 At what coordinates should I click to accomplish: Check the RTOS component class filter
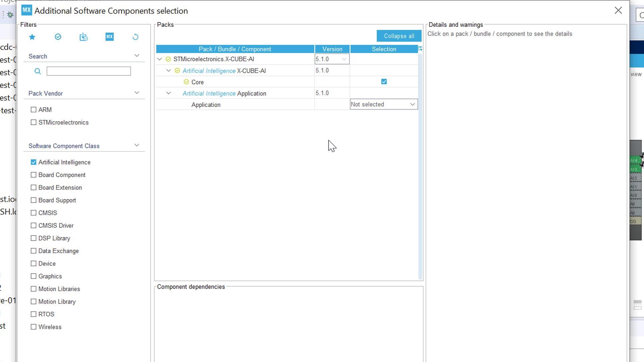click(34, 314)
